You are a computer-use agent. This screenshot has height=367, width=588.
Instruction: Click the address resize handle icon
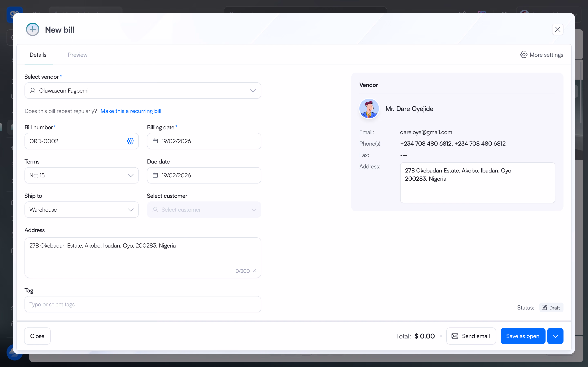pos(255,271)
